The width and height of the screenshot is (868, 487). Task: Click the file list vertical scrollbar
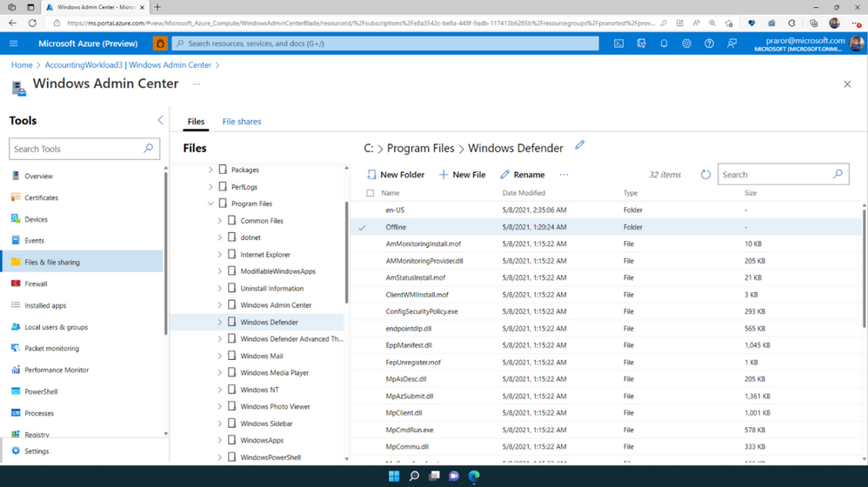864,268
